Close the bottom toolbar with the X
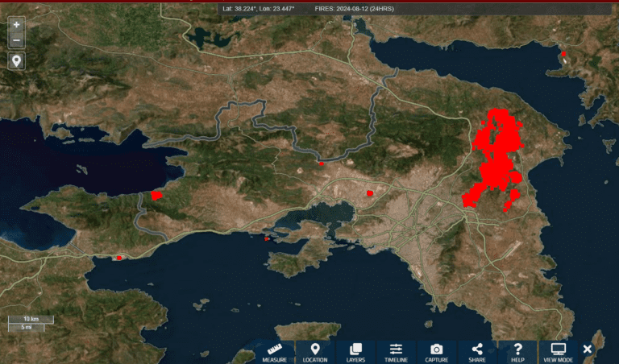 coord(588,349)
